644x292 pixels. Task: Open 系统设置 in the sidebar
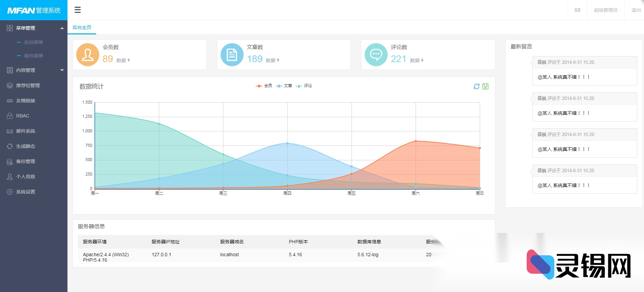(26, 192)
